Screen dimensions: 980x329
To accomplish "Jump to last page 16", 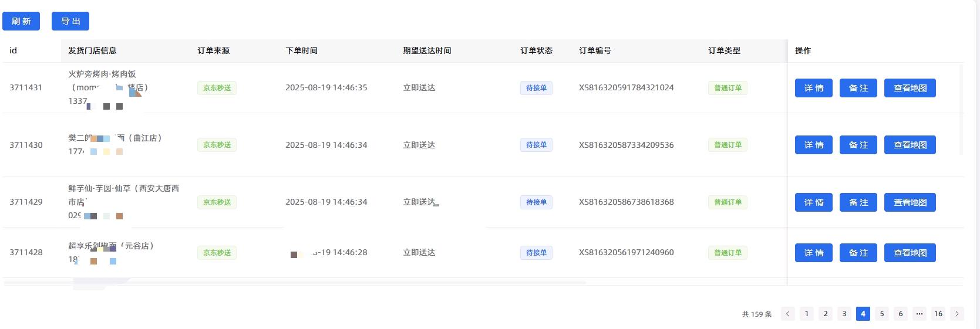I will click(x=938, y=314).
